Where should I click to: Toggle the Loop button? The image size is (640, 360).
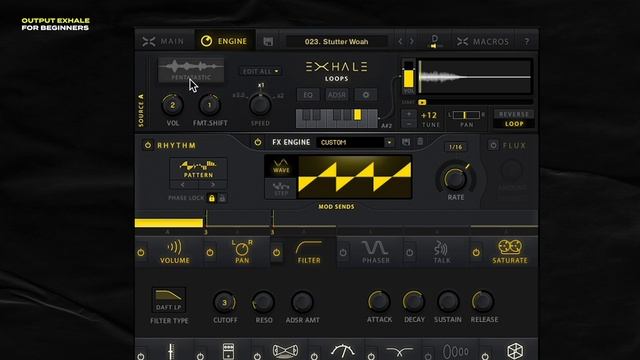click(514, 124)
